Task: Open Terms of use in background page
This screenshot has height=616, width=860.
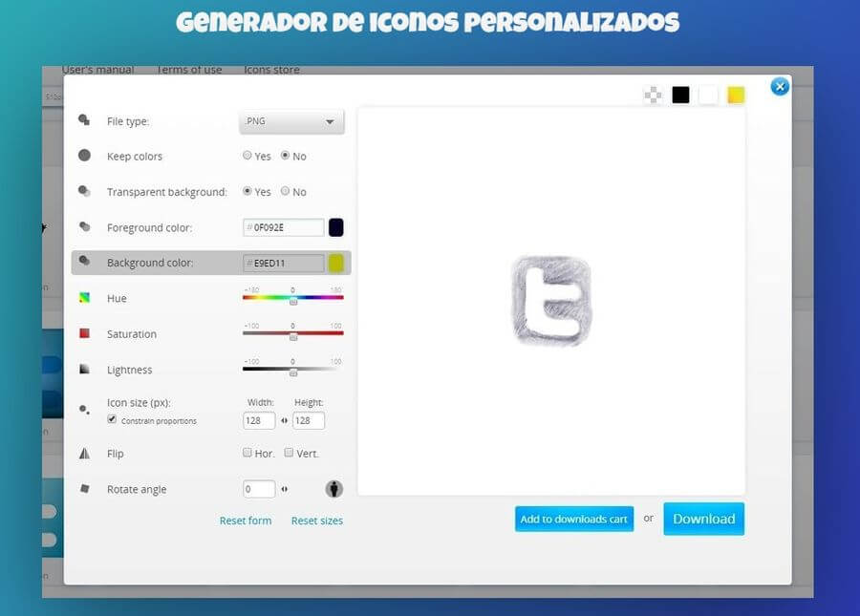Action: pos(189,70)
